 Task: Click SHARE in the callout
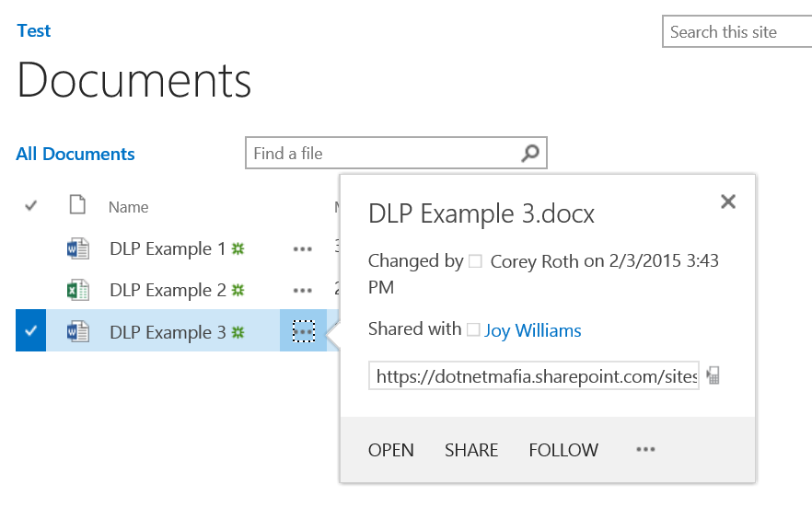[x=471, y=450]
